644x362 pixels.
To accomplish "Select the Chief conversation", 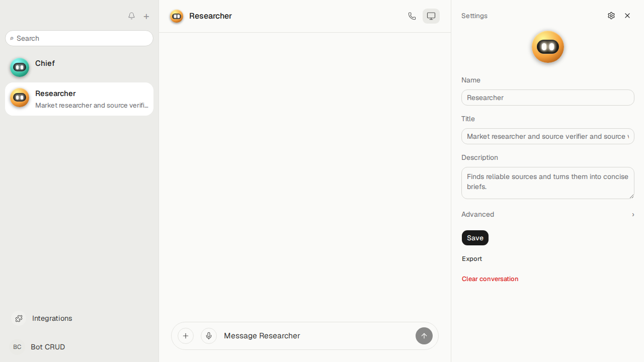I will point(79,67).
